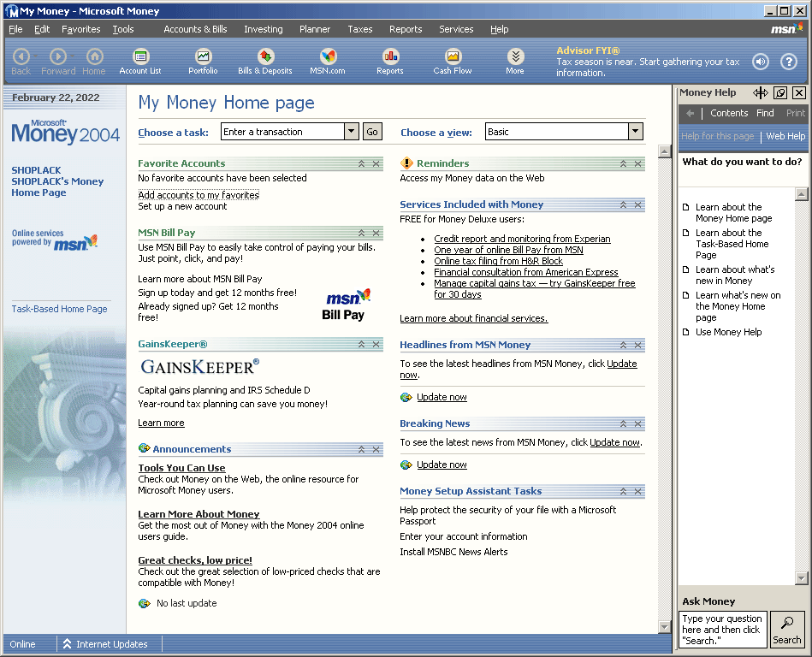Click the MSN Bill Pay logo
The image size is (812, 657).
point(346,305)
